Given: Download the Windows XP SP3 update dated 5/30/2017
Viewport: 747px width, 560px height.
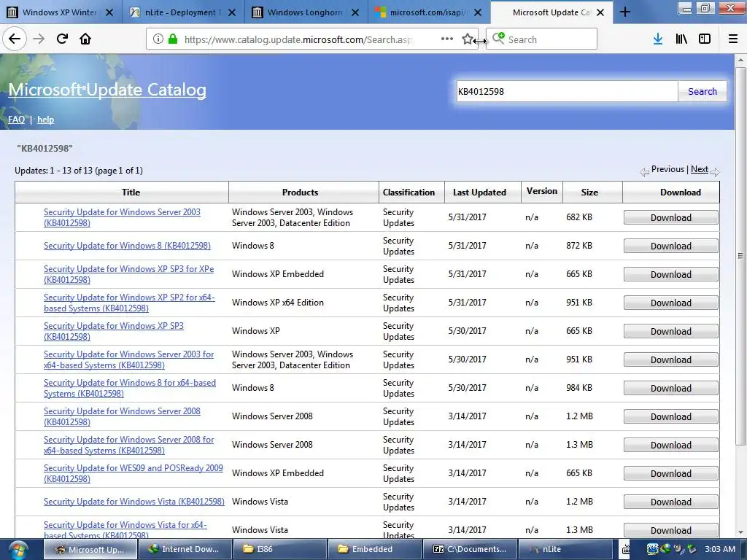Looking at the screenshot, I should pyautogui.click(x=671, y=332).
